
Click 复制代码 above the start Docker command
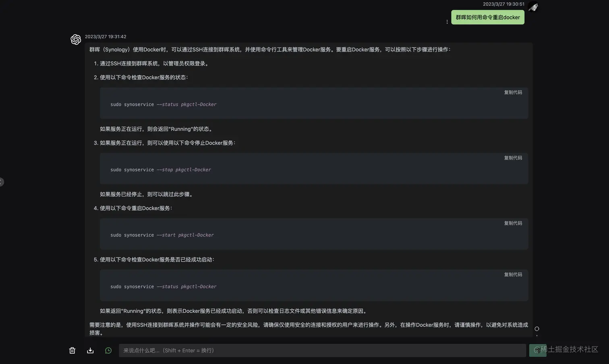coord(513,223)
